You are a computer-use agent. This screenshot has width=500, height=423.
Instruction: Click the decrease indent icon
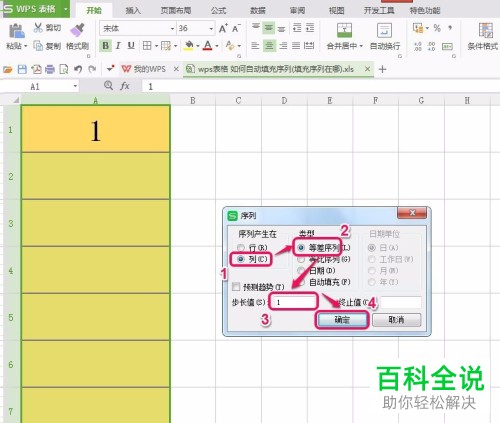(297, 28)
